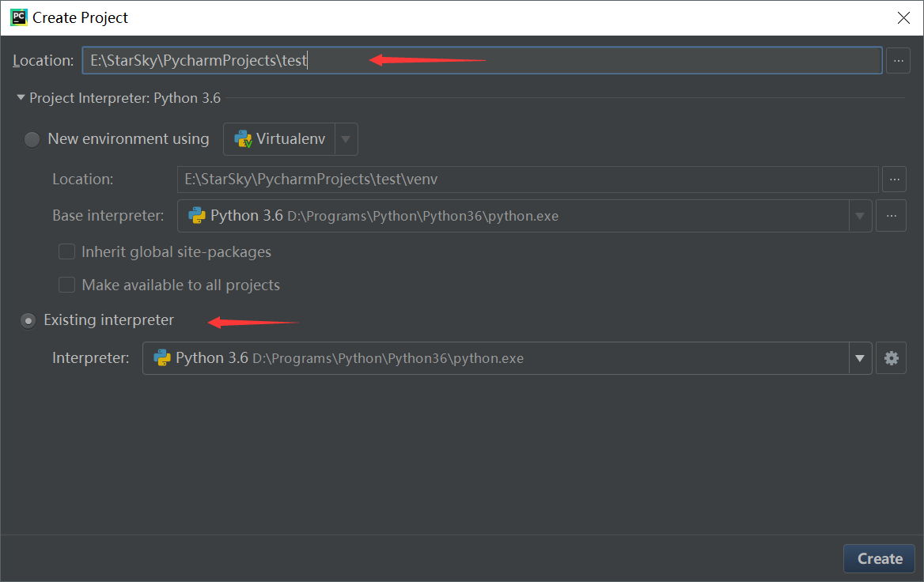
Task: Browse for base interpreter executable
Action: [891, 216]
